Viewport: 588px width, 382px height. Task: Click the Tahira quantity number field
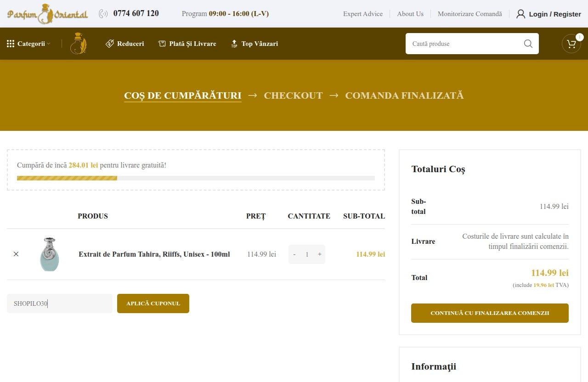tap(307, 254)
